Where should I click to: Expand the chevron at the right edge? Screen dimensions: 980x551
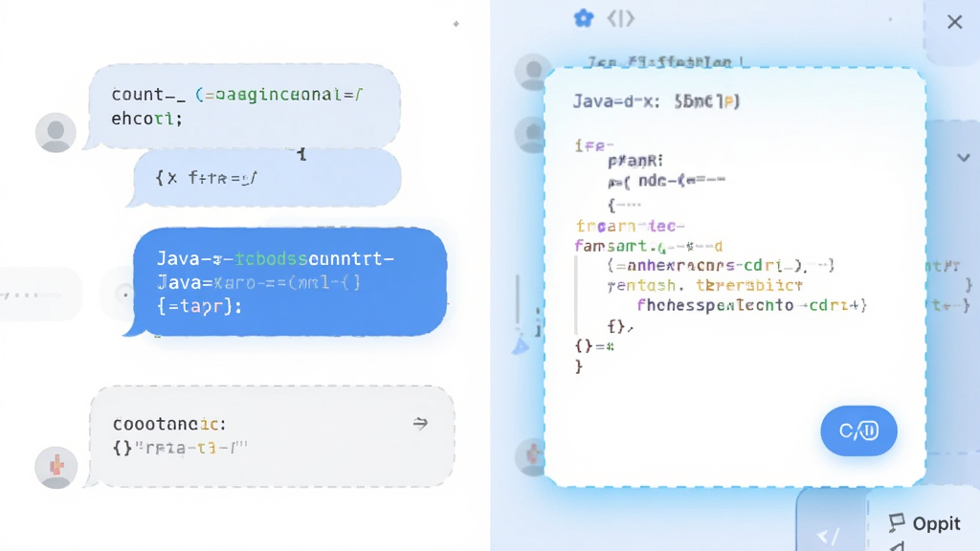coord(963,158)
